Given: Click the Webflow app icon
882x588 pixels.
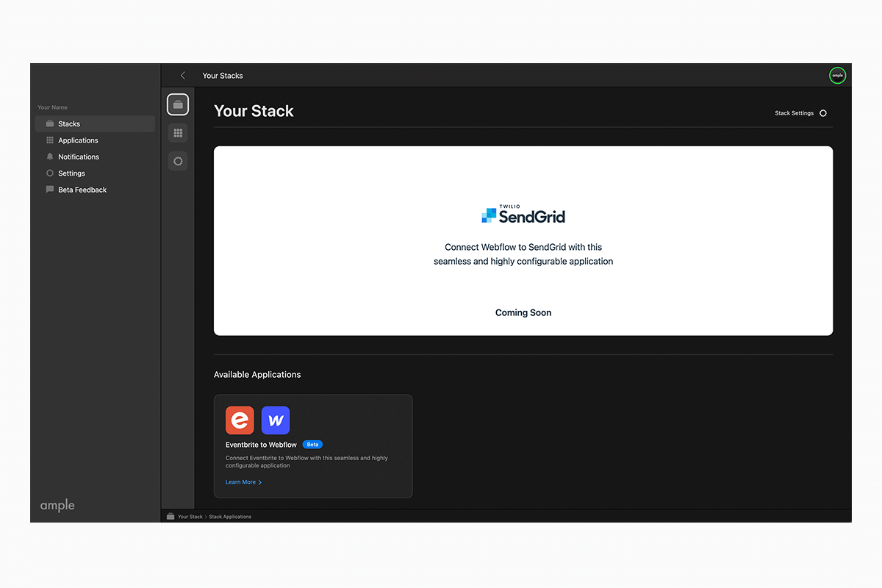Looking at the screenshot, I should (x=276, y=420).
